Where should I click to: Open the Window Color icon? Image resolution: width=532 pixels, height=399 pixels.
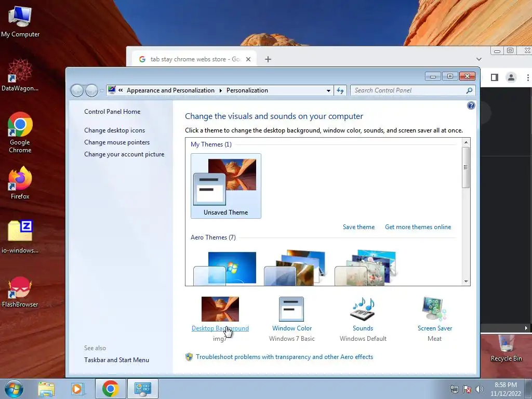(x=291, y=309)
